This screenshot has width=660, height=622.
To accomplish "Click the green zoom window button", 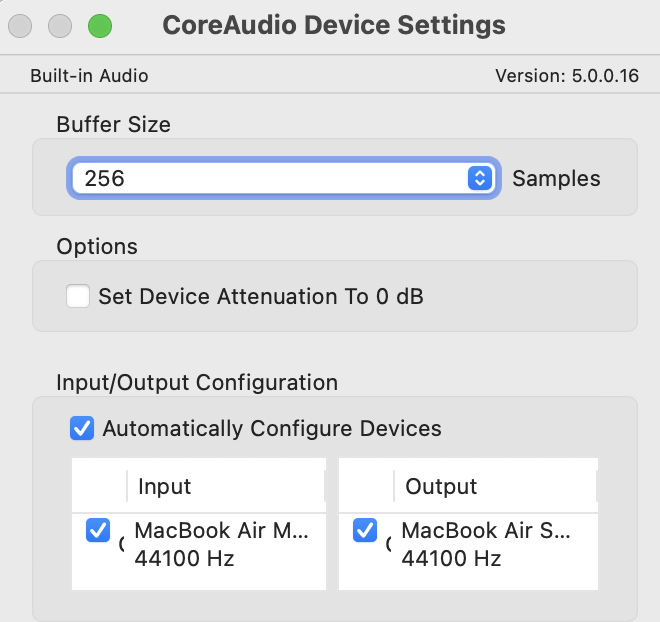I will pyautogui.click(x=100, y=26).
